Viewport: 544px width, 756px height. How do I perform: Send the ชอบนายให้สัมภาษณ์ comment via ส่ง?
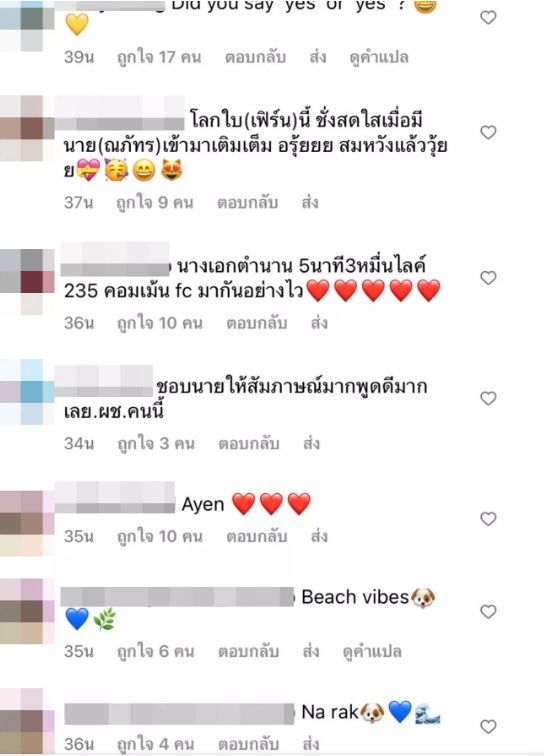pos(311,444)
